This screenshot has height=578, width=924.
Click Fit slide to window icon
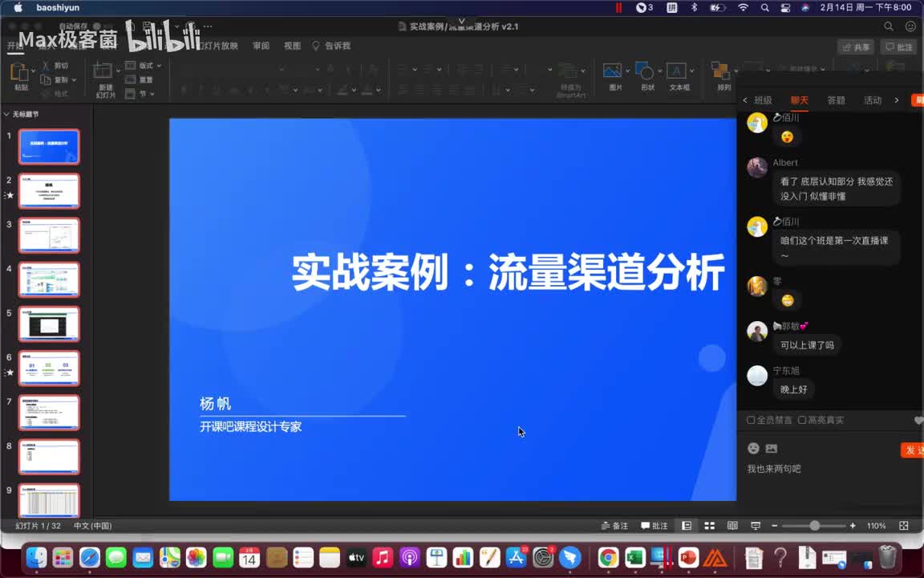(904, 526)
